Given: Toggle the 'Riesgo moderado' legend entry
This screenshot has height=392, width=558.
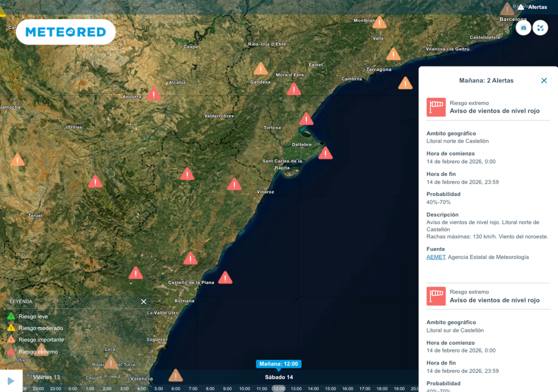Looking at the screenshot, I should click(37, 328).
